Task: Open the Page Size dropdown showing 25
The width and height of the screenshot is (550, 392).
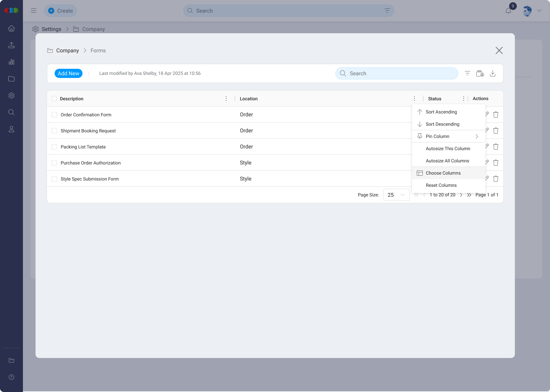Action: [396, 195]
